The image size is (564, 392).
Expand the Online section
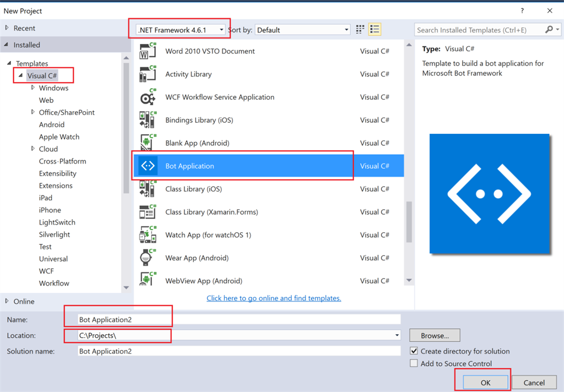[7, 301]
